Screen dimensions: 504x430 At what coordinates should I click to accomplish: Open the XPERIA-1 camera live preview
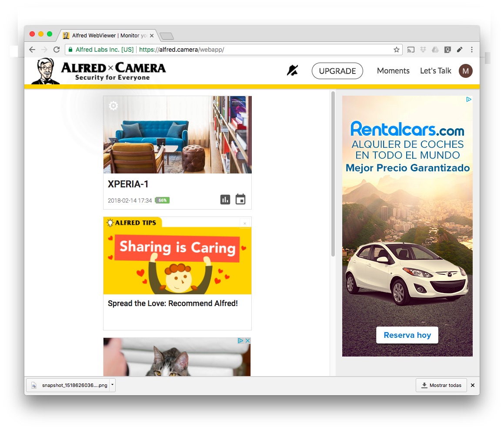pyautogui.click(x=177, y=135)
